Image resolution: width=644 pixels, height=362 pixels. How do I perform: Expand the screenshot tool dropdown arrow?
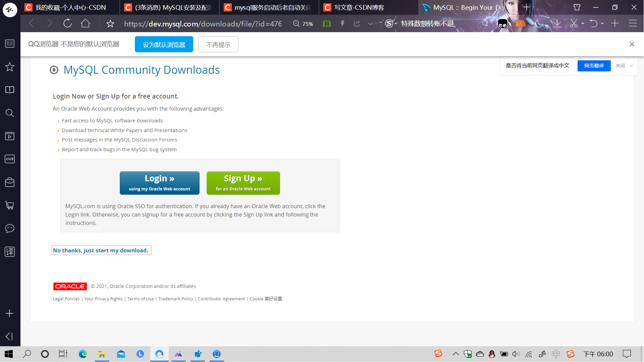(x=583, y=24)
